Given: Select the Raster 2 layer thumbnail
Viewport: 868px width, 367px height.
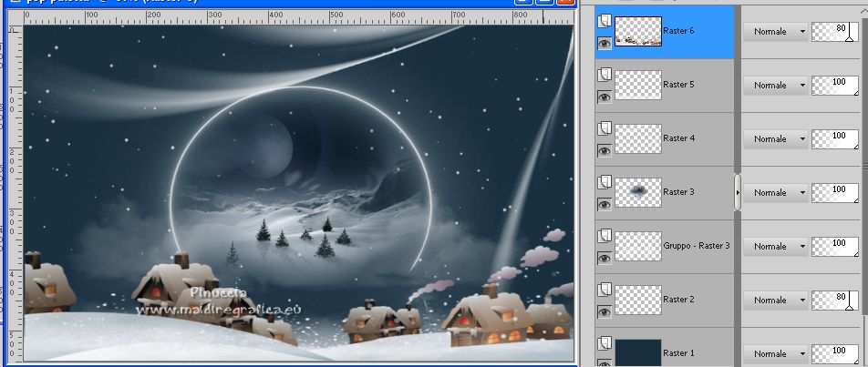Looking at the screenshot, I should pyautogui.click(x=637, y=299).
